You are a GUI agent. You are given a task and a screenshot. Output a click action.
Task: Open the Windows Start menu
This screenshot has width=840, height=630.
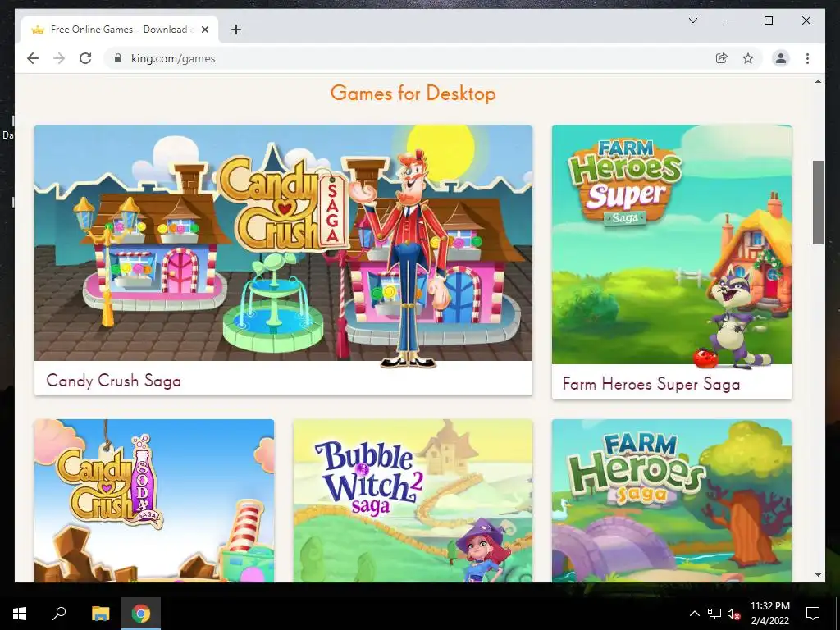click(20, 614)
